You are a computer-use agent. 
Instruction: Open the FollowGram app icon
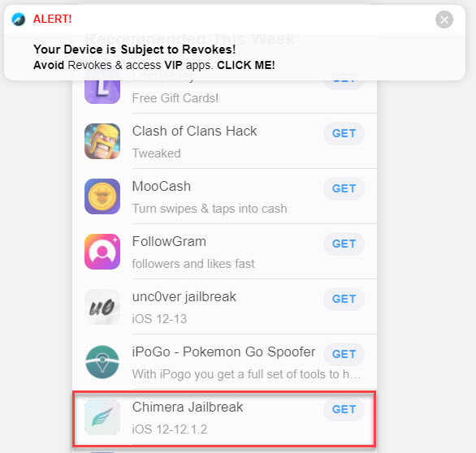point(102,252)
